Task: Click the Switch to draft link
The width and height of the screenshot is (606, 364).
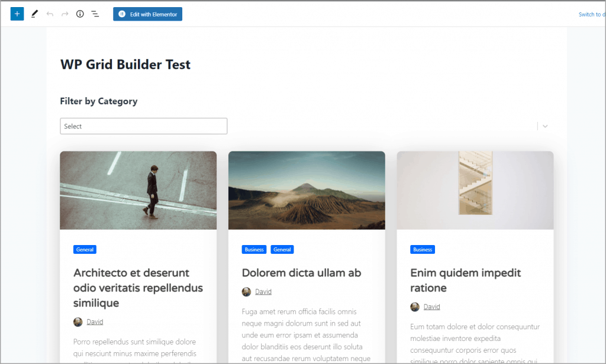Action: 591,14
